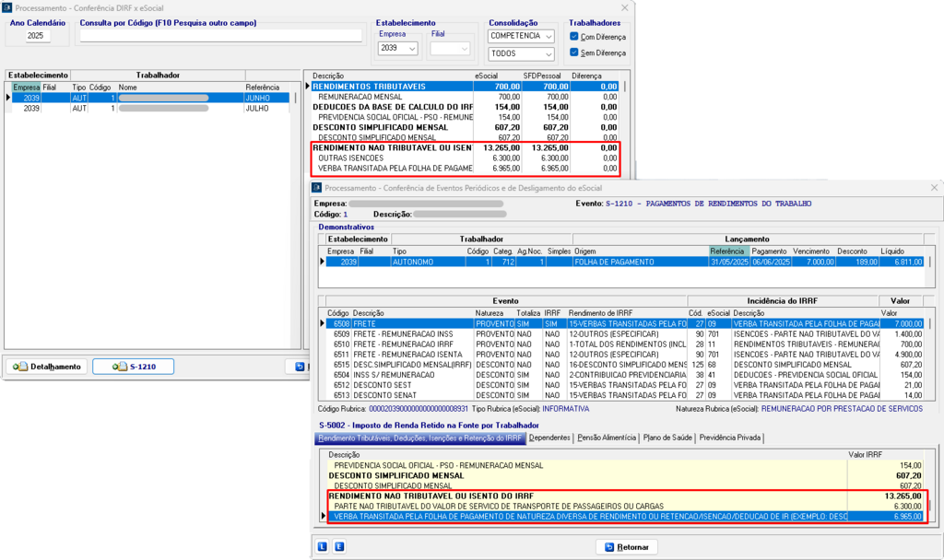The height and width of the screenshot is (560, 944).
Task: Open the Plano de Saúde tab
Action: (x=667, y=438)
